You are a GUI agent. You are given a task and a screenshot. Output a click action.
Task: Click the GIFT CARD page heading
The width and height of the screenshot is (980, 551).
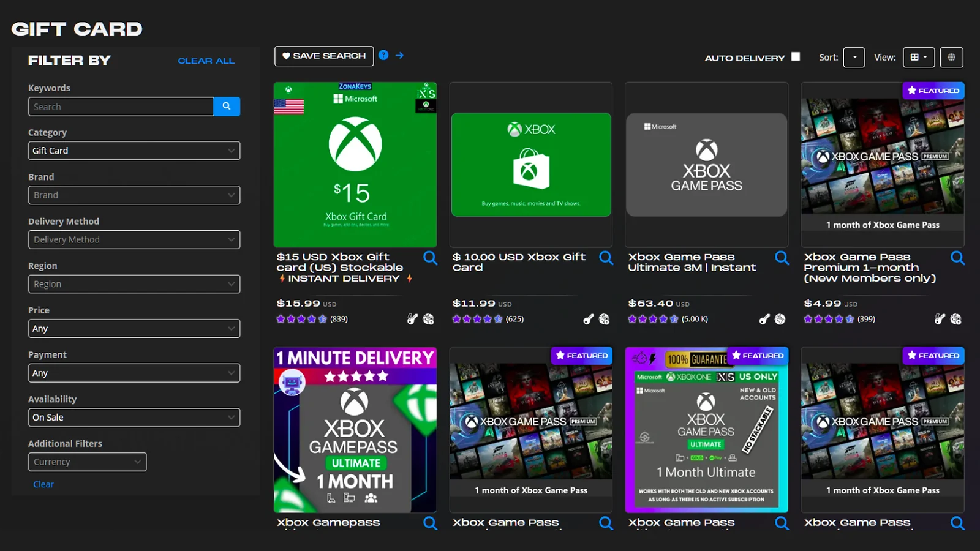coord(77,29)
